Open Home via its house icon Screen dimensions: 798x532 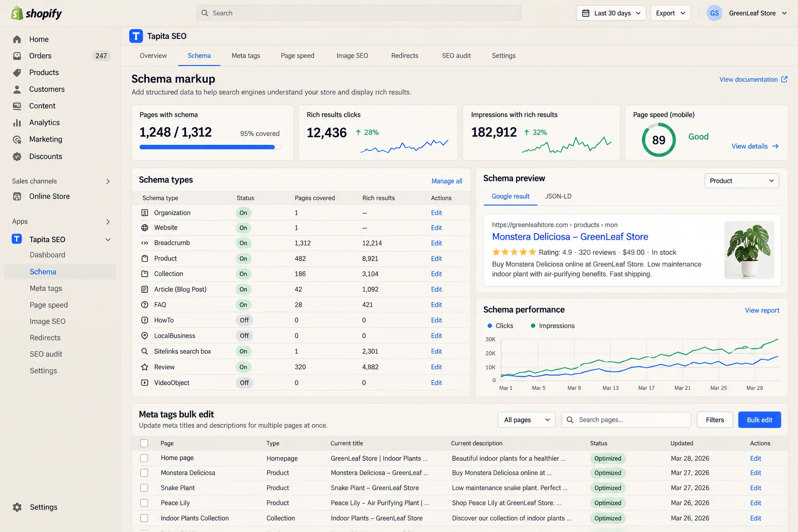[x=17, y=39]
